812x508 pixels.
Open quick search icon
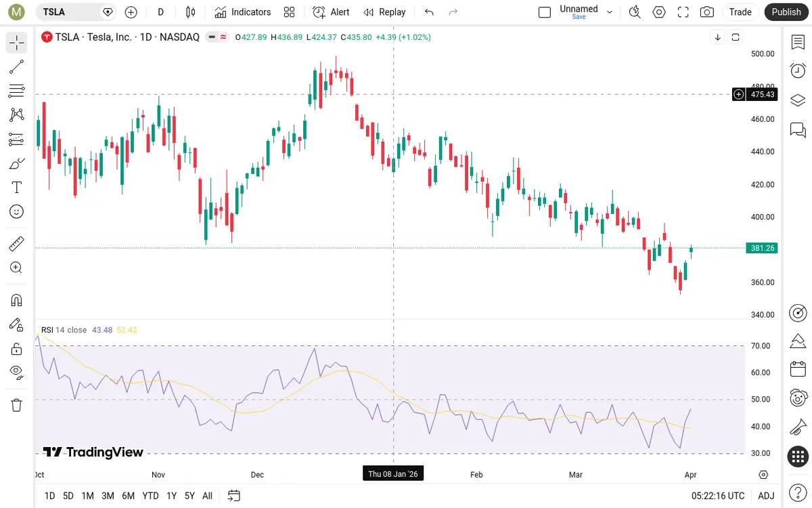[635, 12]
